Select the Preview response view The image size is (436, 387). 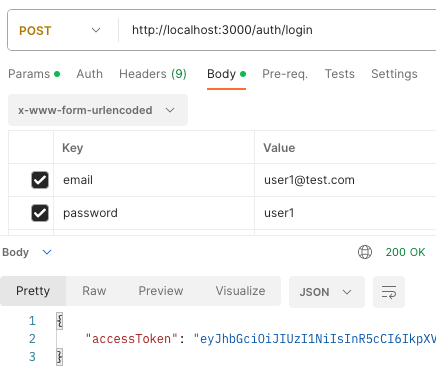coord(161,291)
